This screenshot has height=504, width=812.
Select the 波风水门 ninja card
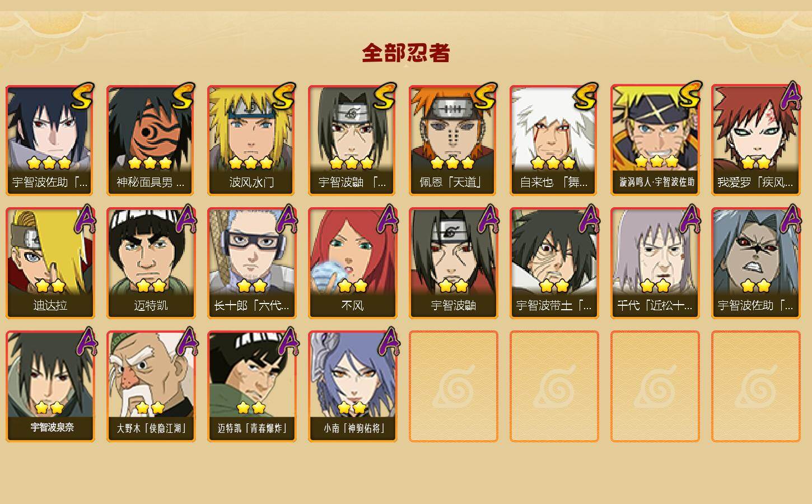(251, 140)
